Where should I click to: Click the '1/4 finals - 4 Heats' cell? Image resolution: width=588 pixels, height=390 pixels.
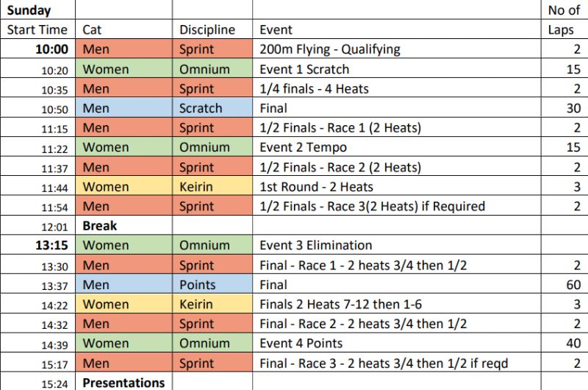(x=397, y=88)
